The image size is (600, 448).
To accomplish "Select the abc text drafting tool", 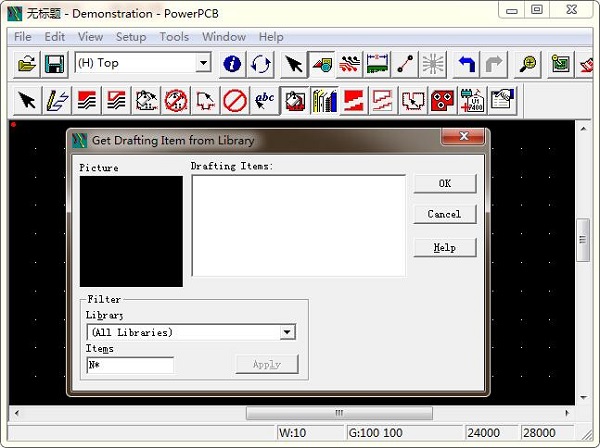I will coord(264,100).
